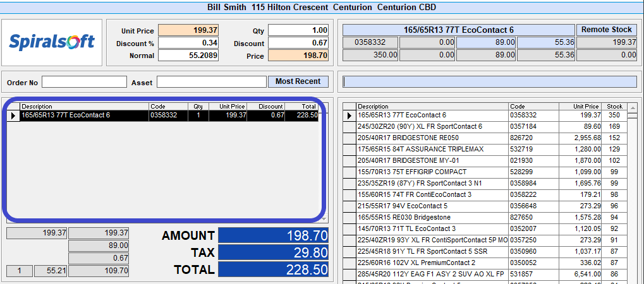Click code cell 826720
This screenshot has width=644, height=284.
click(x=534, y=138)
